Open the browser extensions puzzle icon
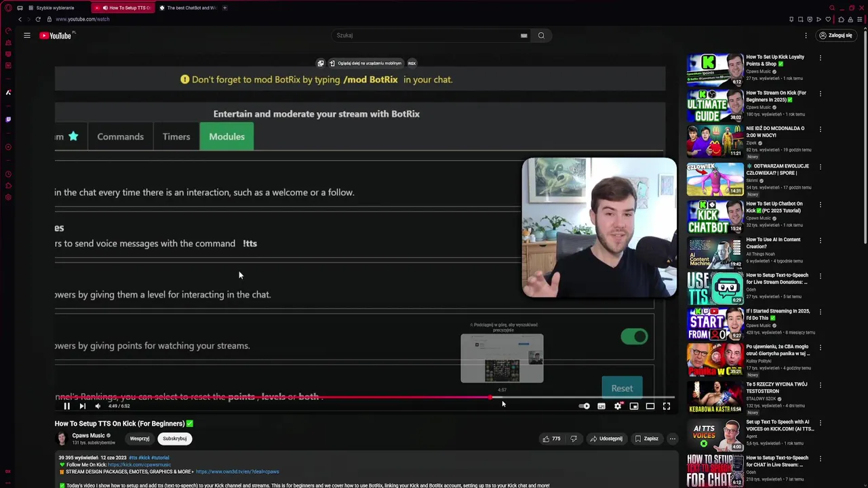This screenshot has height=488, width=868. pyautogui.click(x=842, y=19)
